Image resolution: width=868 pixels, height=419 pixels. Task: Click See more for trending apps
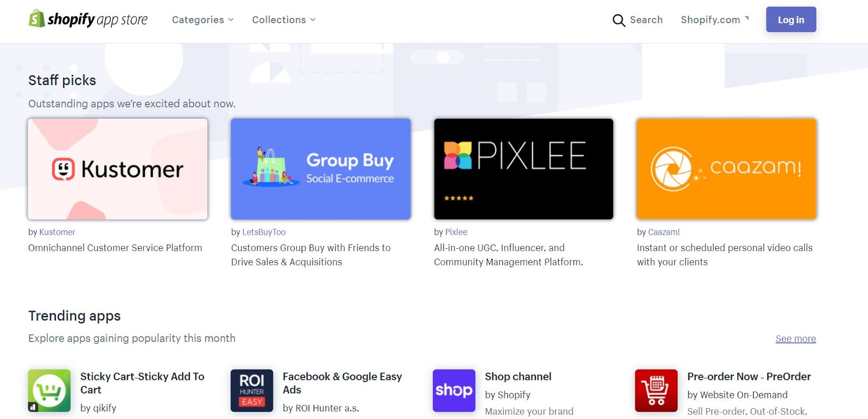click(x=795, y=339)
